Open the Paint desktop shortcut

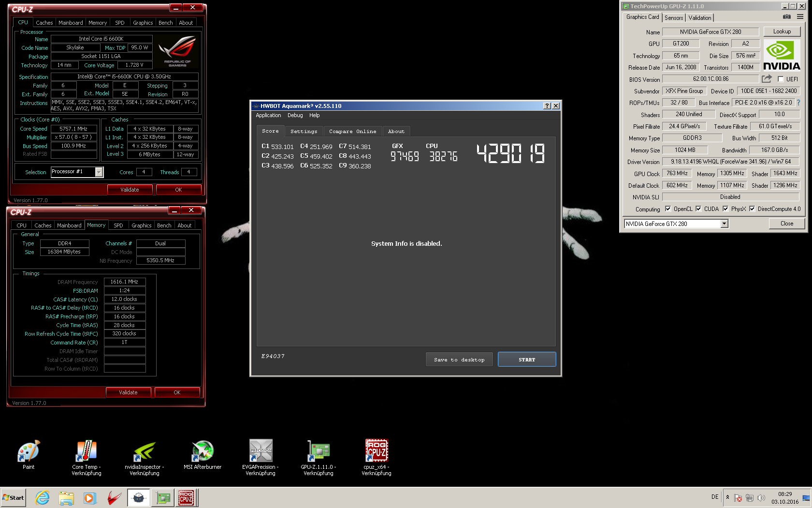(x=29, y=455)
